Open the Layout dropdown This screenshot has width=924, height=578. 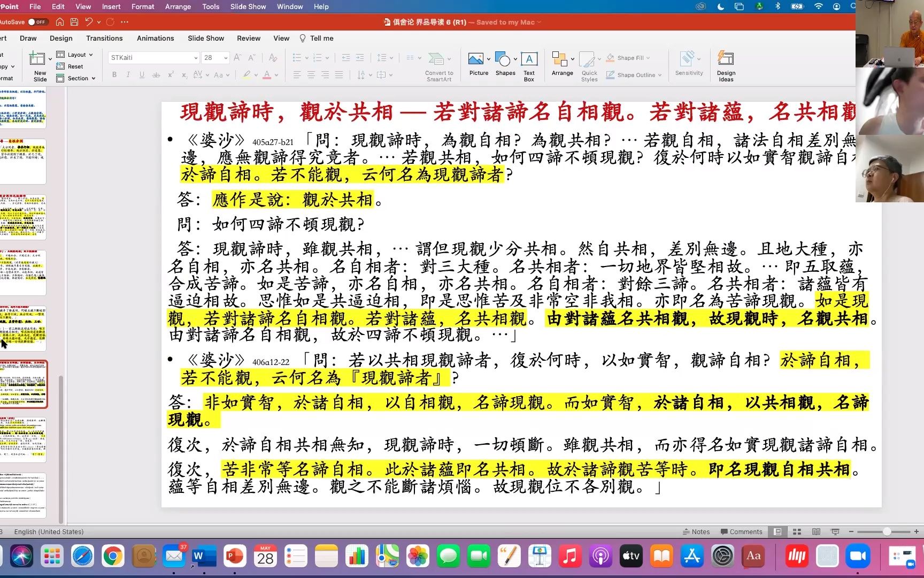tap(74, 55)
